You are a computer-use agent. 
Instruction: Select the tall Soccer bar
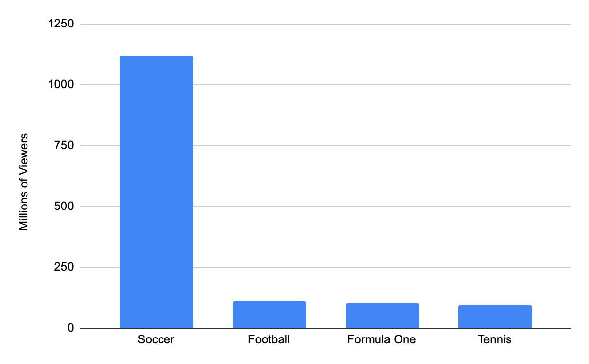(157, 192)
